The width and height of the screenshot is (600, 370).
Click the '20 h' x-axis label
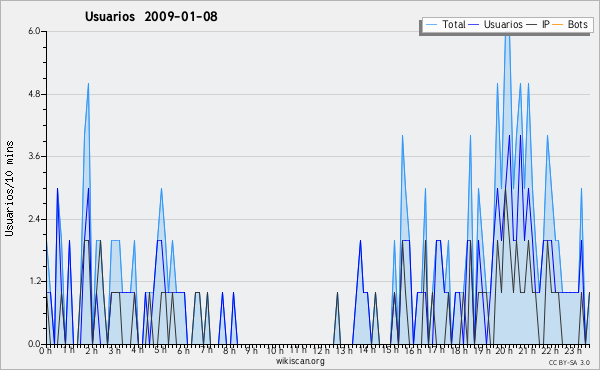(x=504, y=350)
